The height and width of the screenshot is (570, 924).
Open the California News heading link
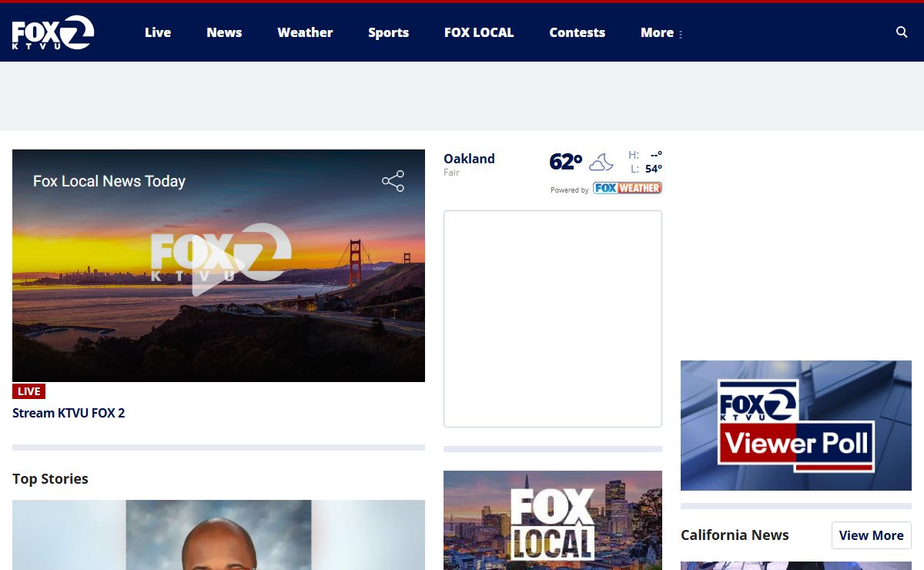pos(735,535)
